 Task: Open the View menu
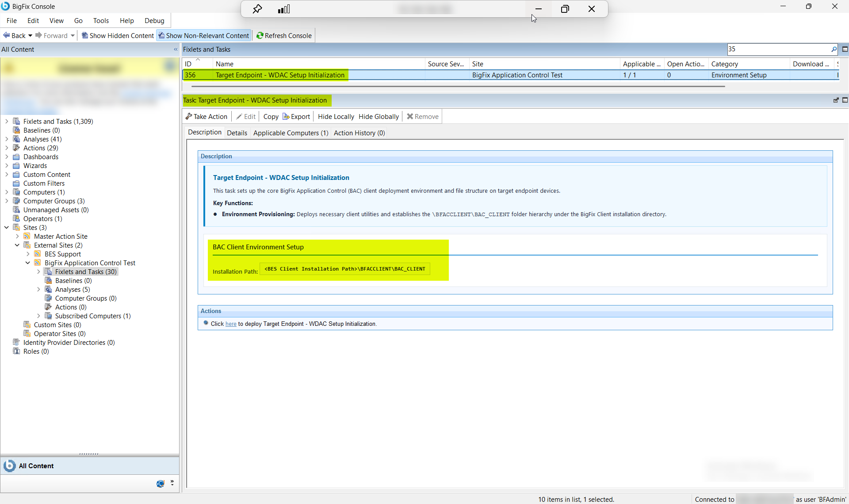pos(57,20)
